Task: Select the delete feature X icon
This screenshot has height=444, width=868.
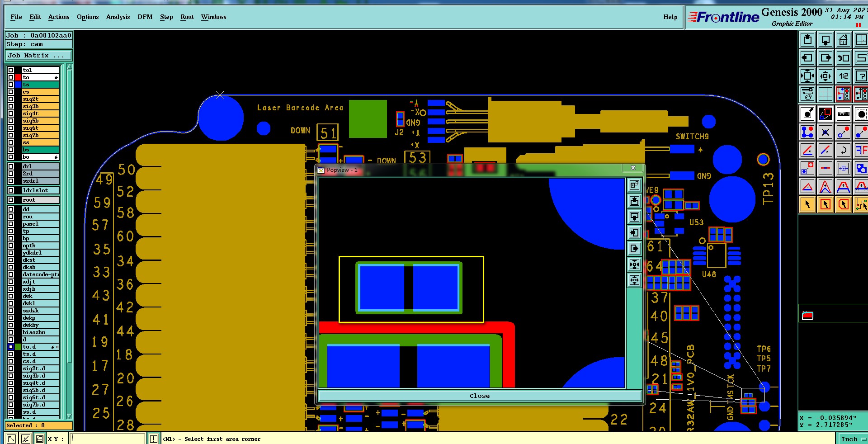Action: point(826,132)
